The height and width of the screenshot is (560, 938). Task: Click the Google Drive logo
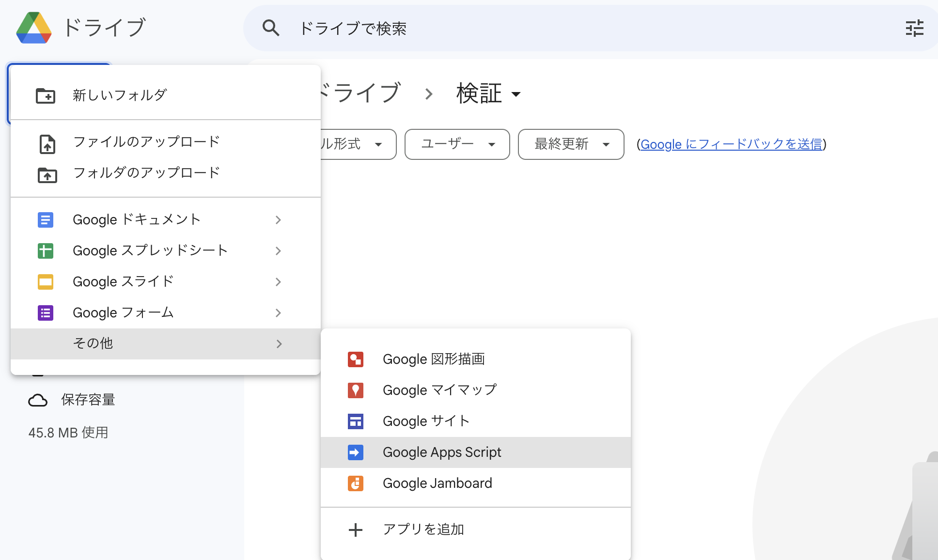pyautogui.click(x=34, y=28)
